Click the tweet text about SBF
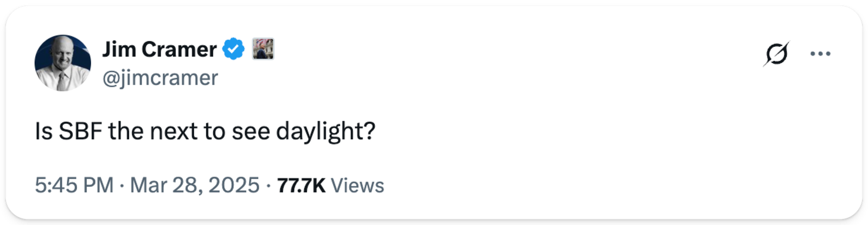Viewport: 868px width, 225px height. coord(205,132)
